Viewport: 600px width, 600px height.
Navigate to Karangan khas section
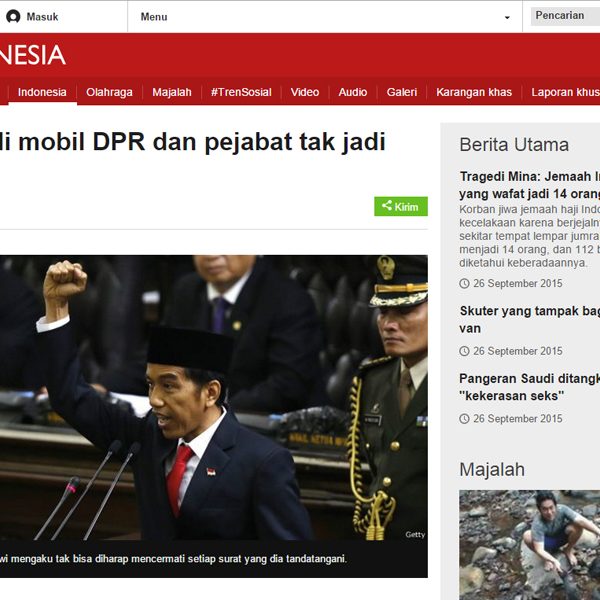point(474,92)
